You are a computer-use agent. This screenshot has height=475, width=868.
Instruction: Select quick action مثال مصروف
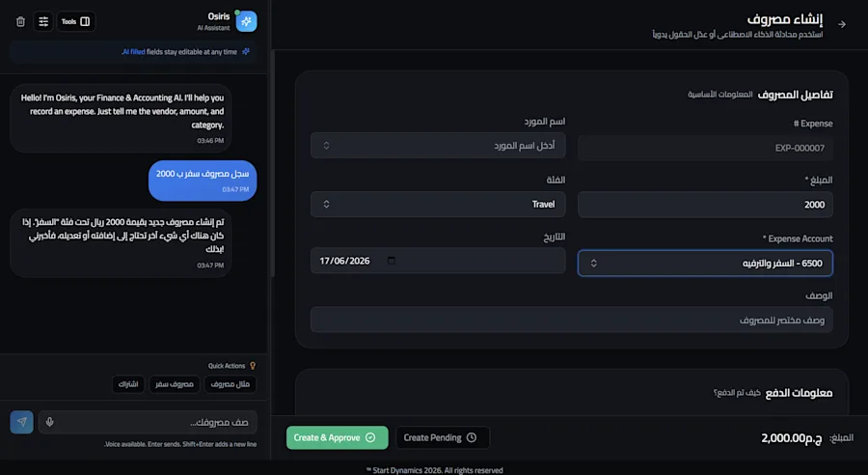tap(231, 384)
